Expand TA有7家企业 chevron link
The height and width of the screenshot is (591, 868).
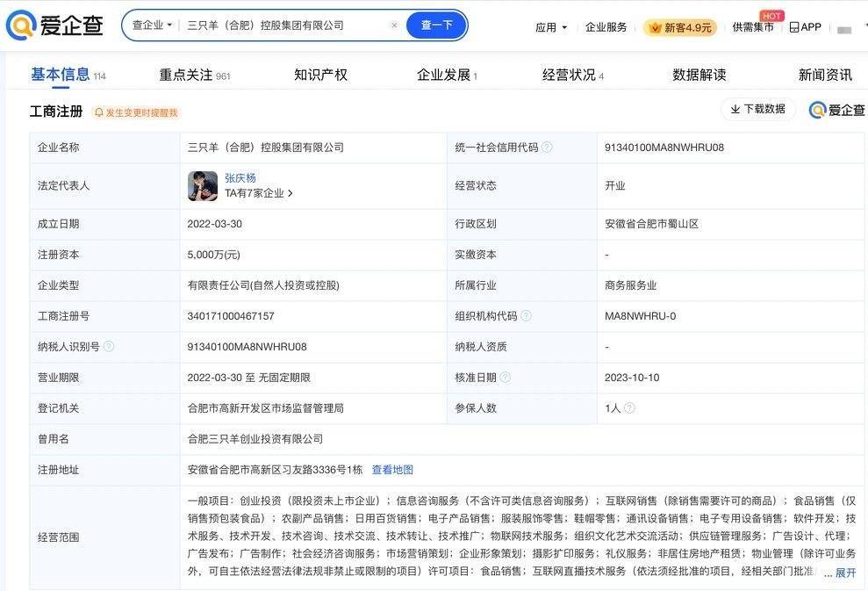(x=259, y=193)
